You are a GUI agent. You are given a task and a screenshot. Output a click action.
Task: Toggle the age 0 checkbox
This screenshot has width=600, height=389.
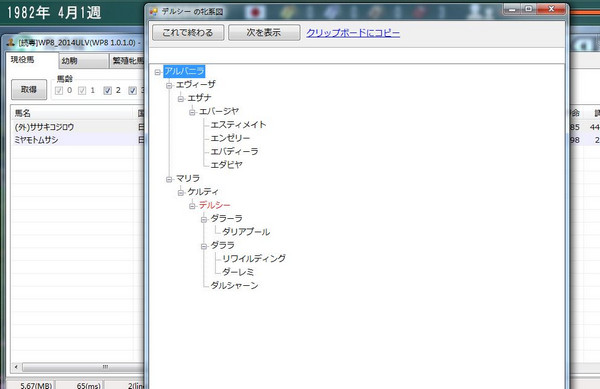(x=59, y=91)
